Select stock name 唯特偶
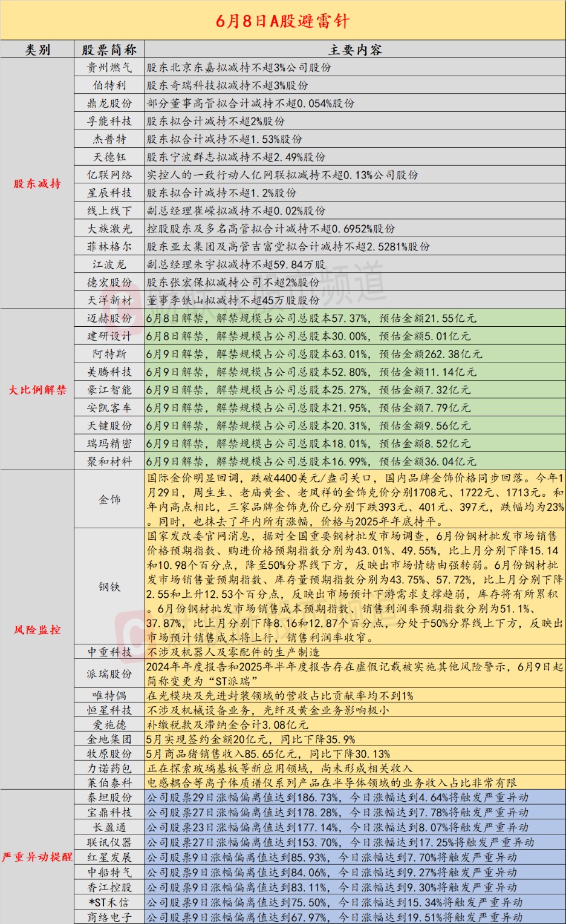The height and width of the screenshot is (924, 566). coord(109,696)
